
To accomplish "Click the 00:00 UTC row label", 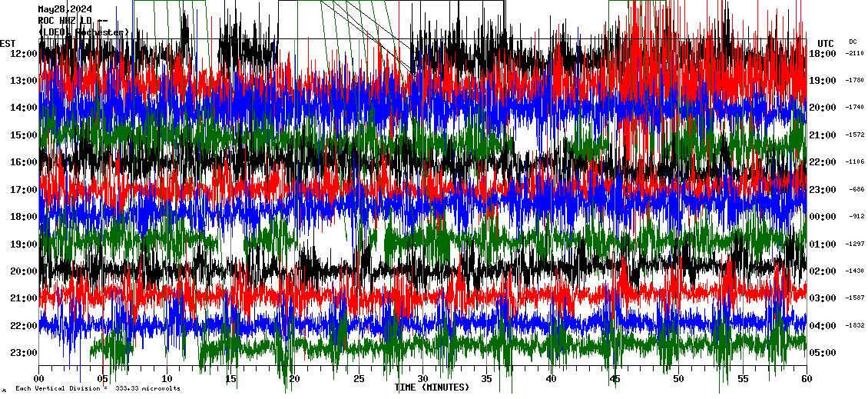I will point(823,217).
